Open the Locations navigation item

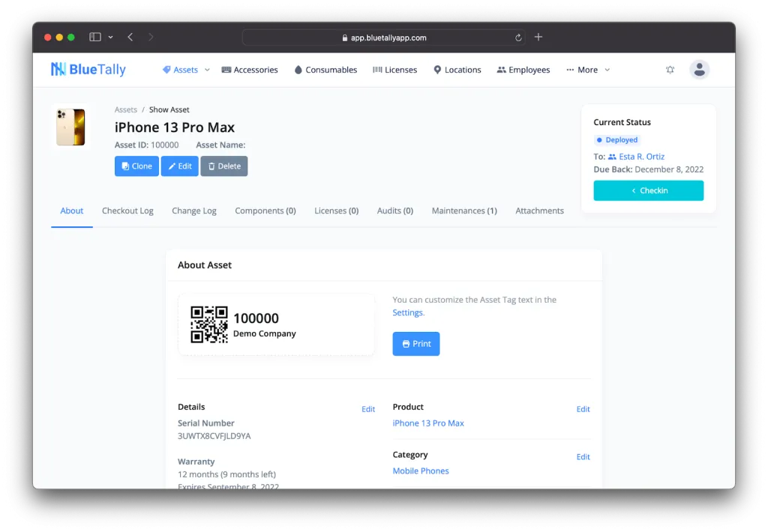point(457,70)
